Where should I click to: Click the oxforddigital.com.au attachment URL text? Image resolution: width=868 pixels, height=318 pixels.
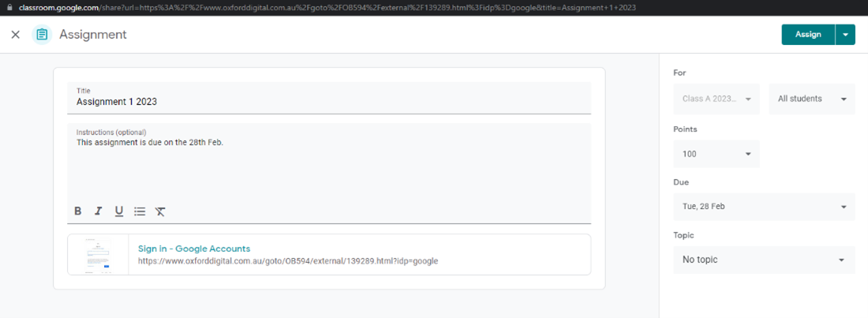pyautogui.click(x=287, y=261)
